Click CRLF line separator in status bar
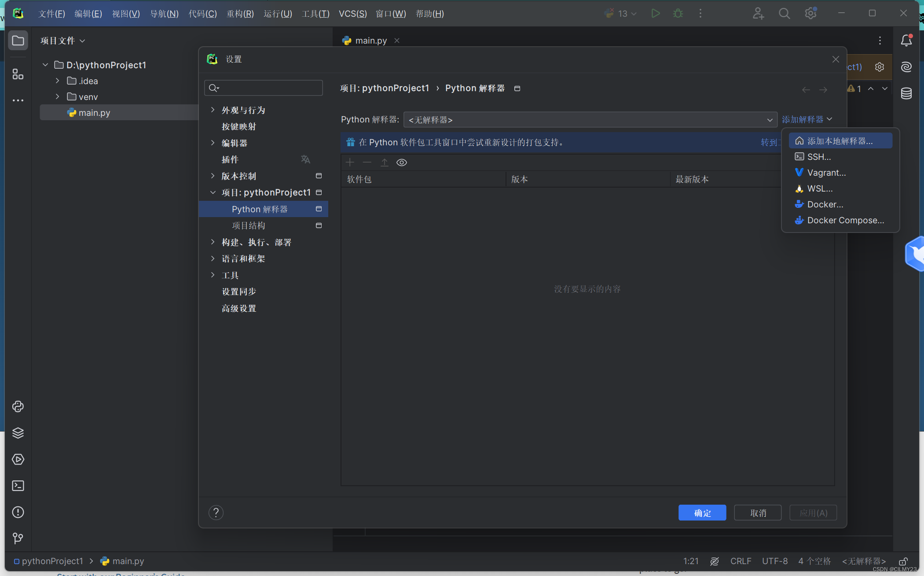The height and width of the screenshot is (576, 924). click(x=741, y=561)
